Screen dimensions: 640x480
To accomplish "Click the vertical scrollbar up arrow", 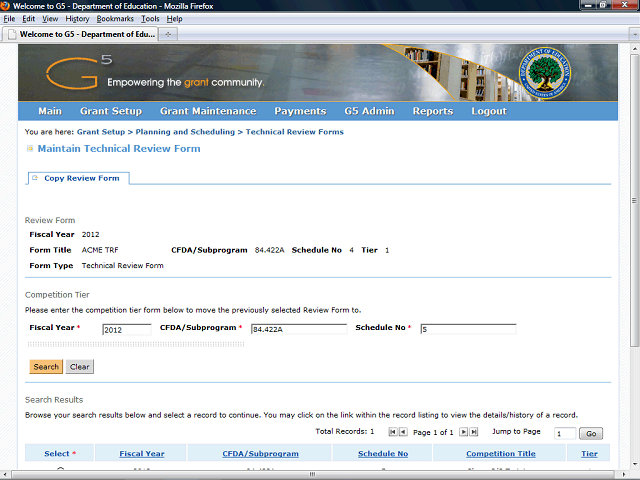I will pyautogui.click(x=634, y=48).
